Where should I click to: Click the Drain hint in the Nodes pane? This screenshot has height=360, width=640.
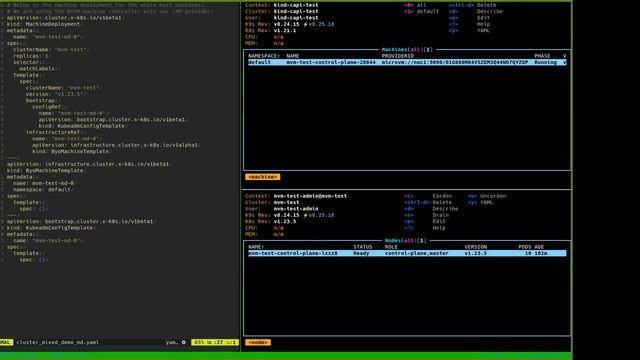[440, 215]
